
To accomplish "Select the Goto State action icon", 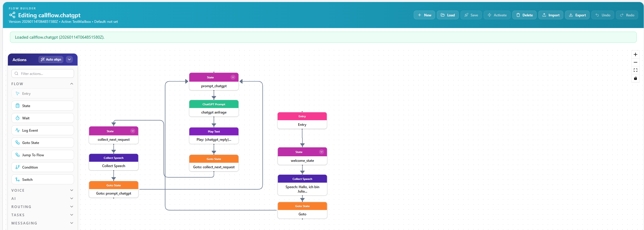I will coord(18,143).
